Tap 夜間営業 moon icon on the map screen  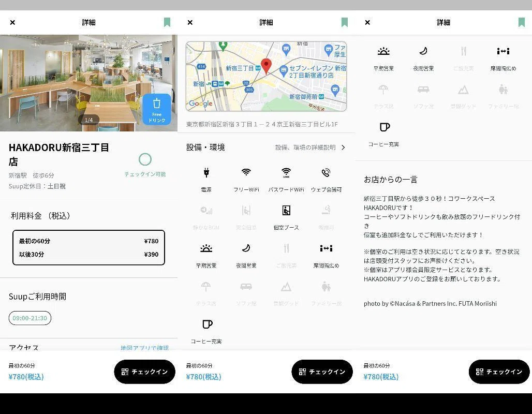tap(246, 248)
